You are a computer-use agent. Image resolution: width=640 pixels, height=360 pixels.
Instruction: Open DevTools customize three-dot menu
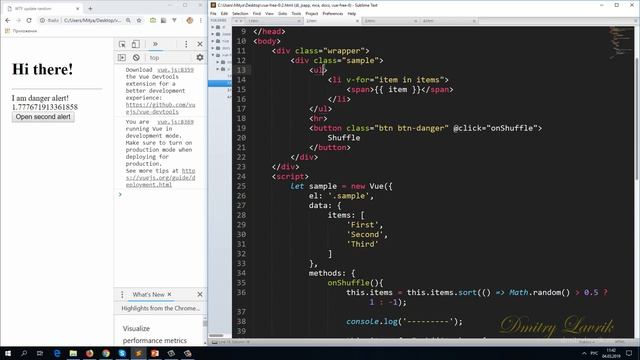(x=186, y=44)
